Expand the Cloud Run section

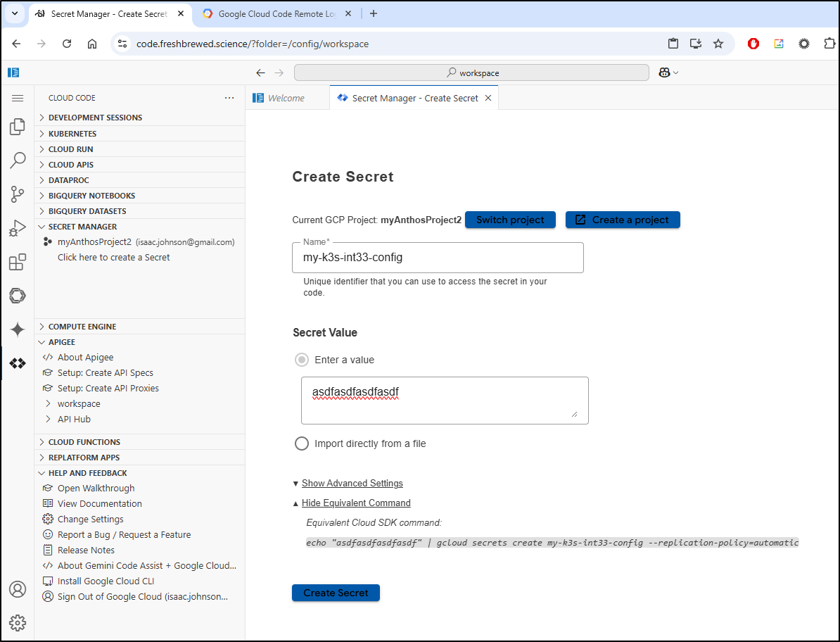pos(140,149)
